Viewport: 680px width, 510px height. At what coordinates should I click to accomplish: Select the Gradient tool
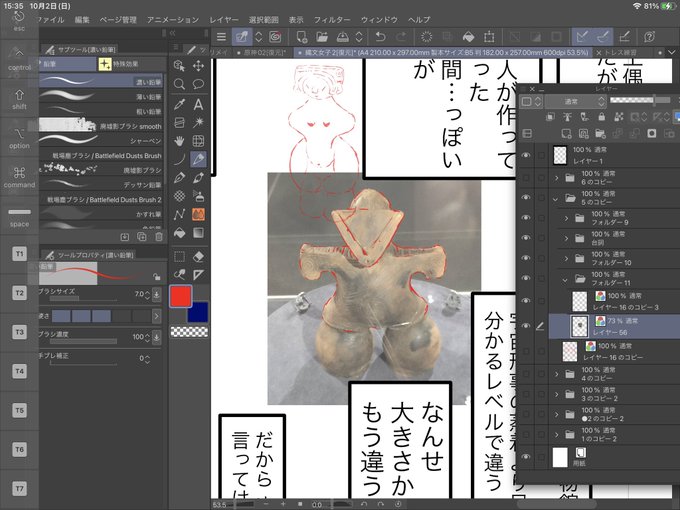point(198,233)
